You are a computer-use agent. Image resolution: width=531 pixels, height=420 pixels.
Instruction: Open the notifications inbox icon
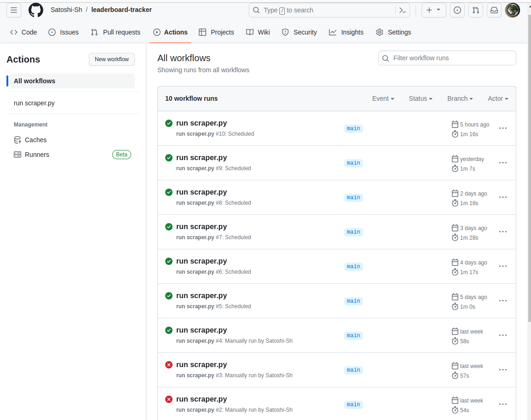(x=494, y=10)
